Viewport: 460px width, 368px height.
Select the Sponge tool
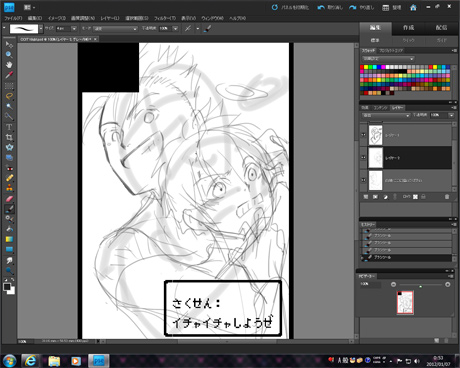[9, 270]
